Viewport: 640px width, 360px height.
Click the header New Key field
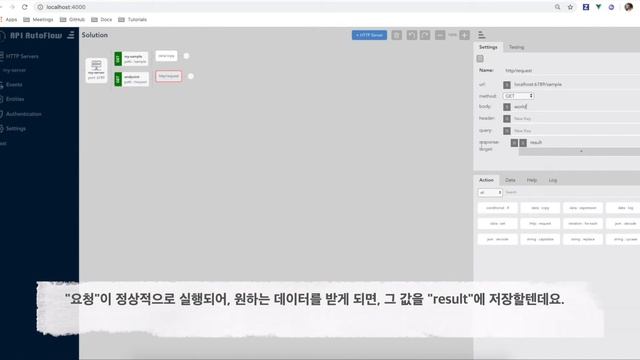click(x=576, y=119)
